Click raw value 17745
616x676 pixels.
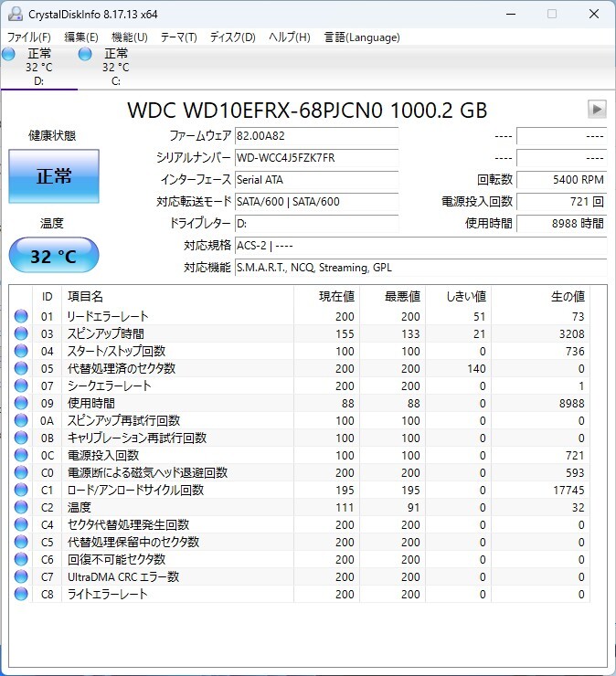568,491
